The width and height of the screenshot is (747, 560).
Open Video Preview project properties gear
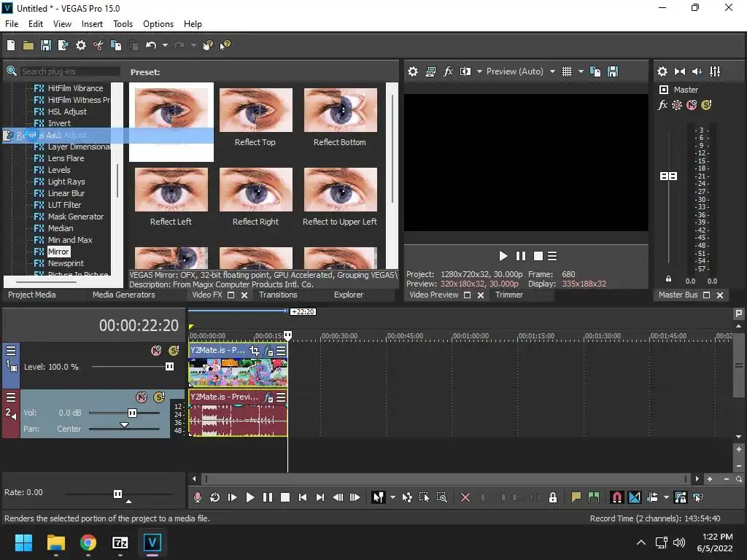pyautogui.click(x=413, y=71)
